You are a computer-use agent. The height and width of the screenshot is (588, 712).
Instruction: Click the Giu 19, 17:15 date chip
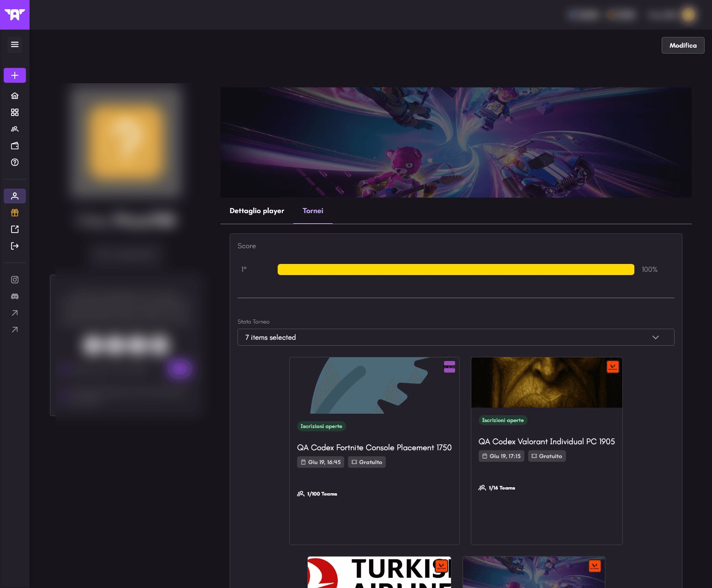pos(501,456)
